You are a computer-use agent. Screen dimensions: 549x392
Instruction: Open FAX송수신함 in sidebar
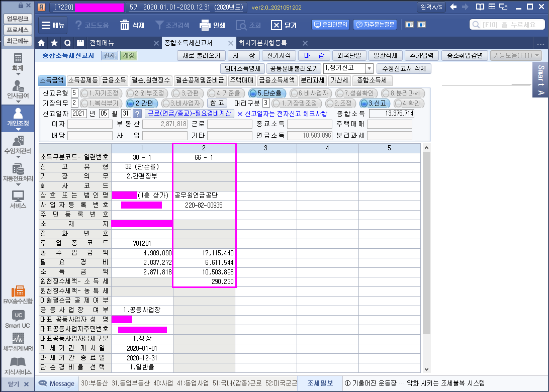pos(18,295)
